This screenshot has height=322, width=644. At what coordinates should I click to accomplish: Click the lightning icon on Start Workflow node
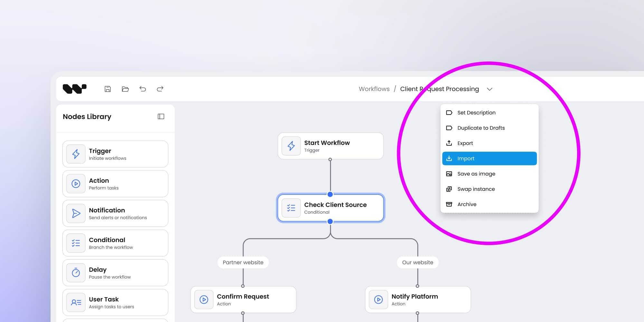point(291,146)
